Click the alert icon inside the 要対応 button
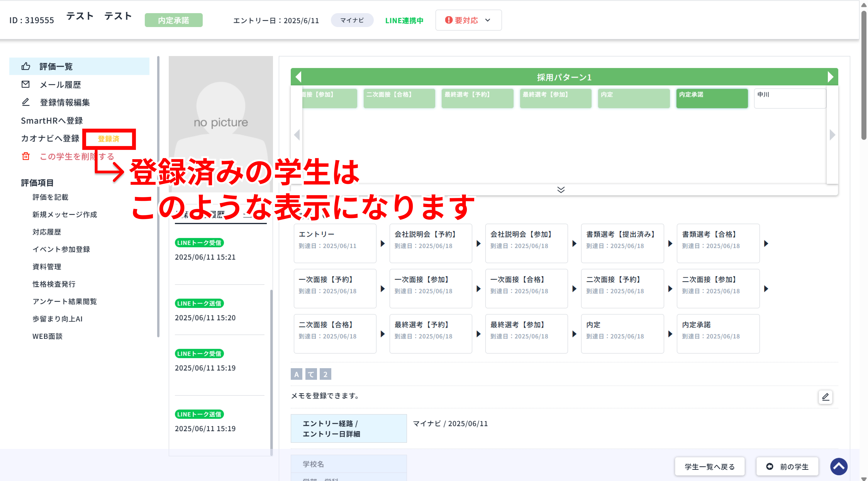This screenshot has width=868, height=481. 448,20
